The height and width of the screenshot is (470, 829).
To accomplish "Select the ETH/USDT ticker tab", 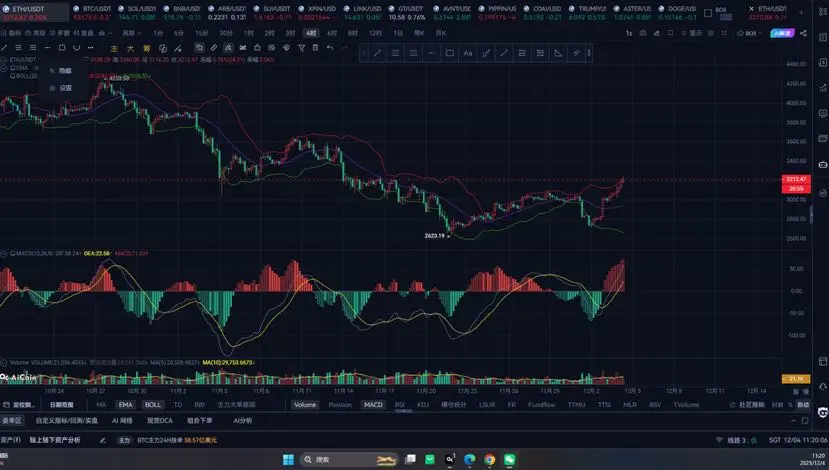I will point(33,13).
